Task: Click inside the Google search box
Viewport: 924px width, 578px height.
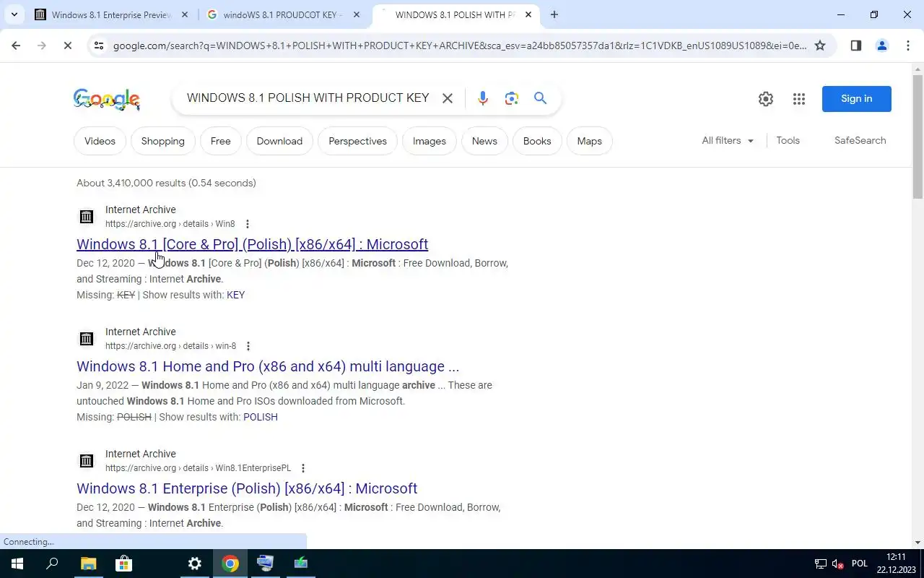Action: coord(308,98)
